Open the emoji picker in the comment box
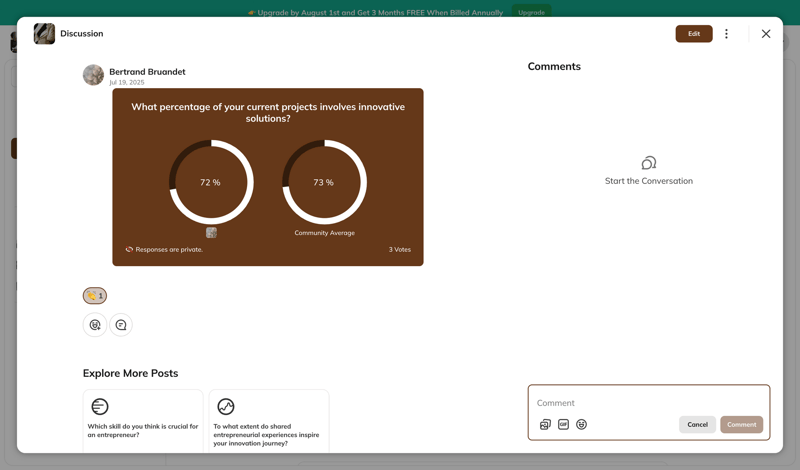The height and width of the screenshot is (470, 800). [x=581, y=425]
